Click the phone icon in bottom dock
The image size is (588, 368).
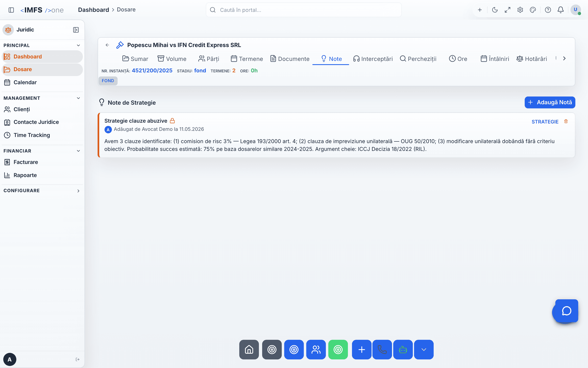point(382,350)
